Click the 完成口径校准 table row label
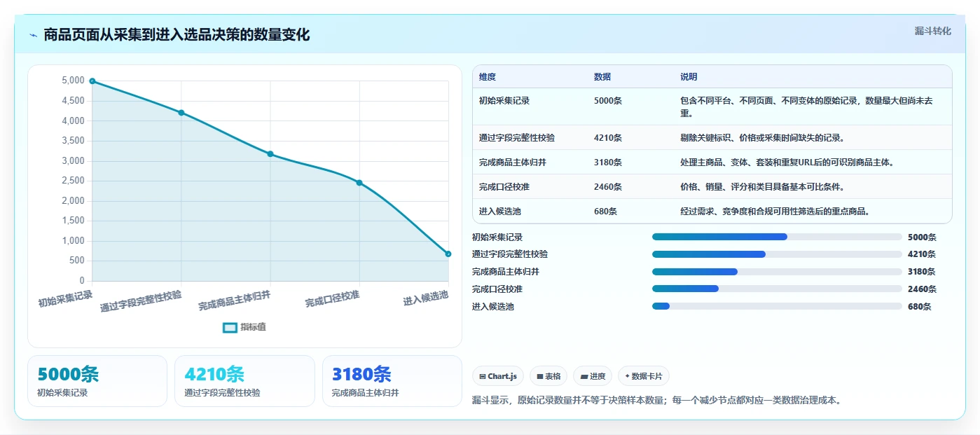Image resolution: width=980 pixels, height=435 pixels. click(504, 187)
